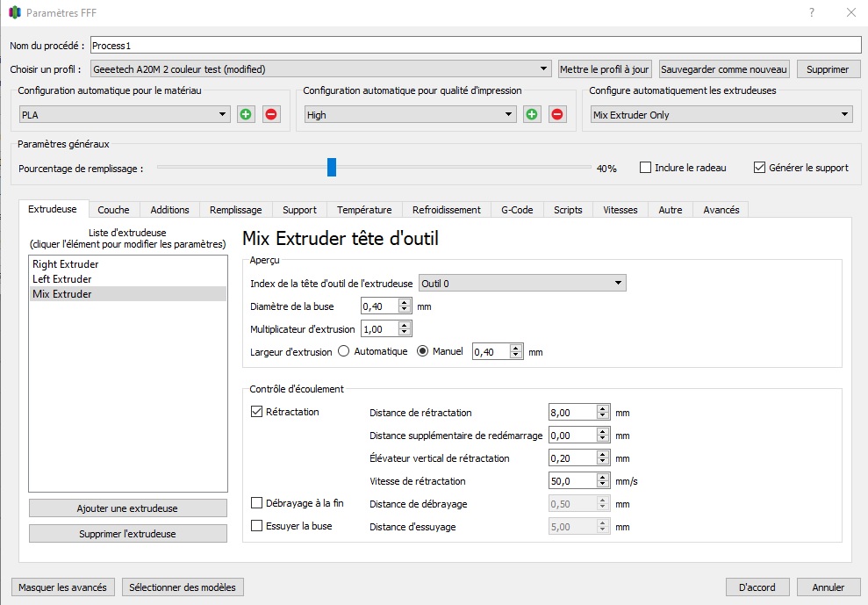Click green plus icon beside High quality
The width and height of the screenshot is (868, 605).
click(532, 114)
